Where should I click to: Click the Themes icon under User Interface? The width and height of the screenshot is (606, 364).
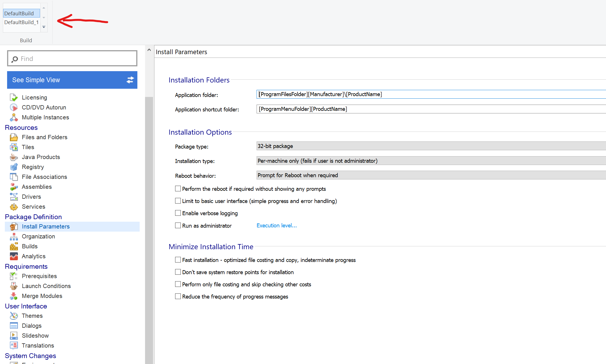(x=14, y=316)
